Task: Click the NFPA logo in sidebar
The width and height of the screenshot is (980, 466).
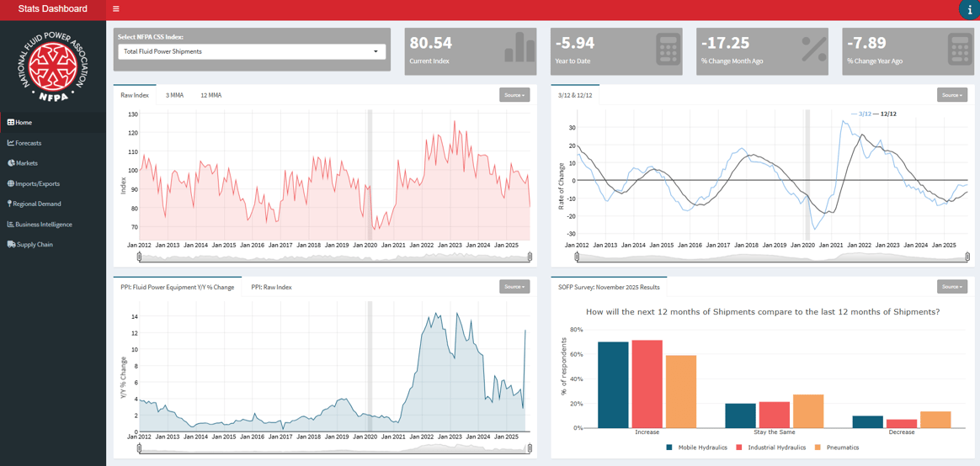Action: click(53, 65)
